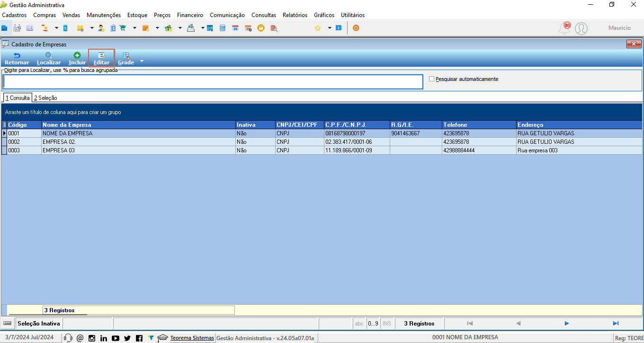Open the blue calendar grid icon

coord(210,28)
